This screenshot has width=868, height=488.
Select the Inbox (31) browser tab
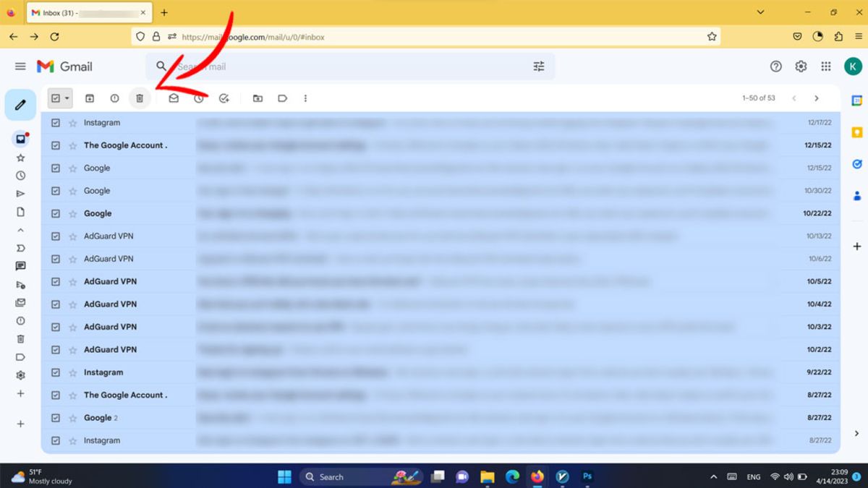88,13
